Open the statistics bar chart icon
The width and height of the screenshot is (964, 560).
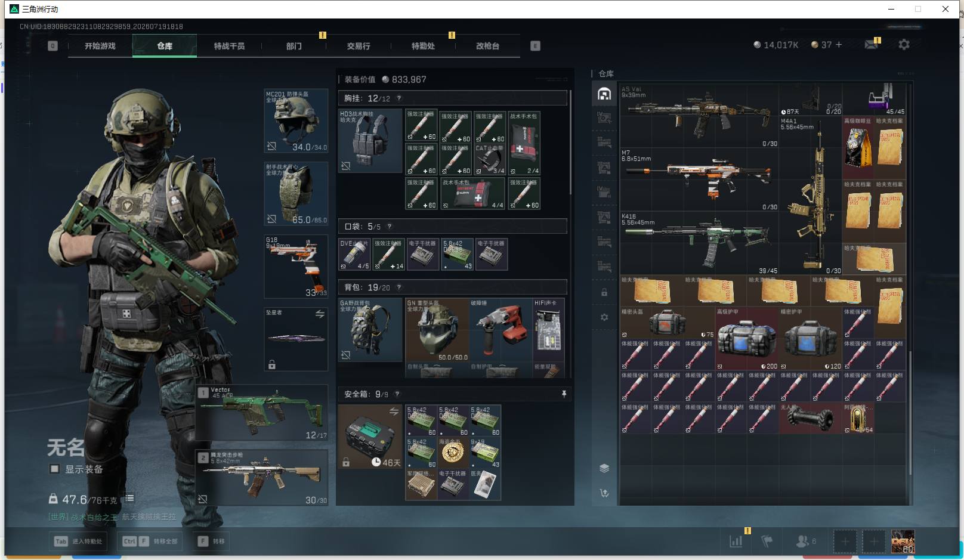(x=737, y=541)
